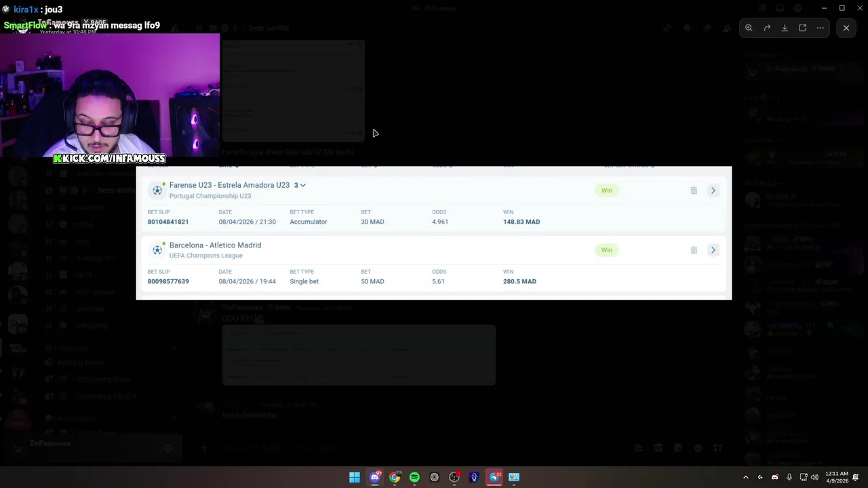Click the Accumulator bet type
Viewport: 868px width, 488px height.
(x=309, y=222)
